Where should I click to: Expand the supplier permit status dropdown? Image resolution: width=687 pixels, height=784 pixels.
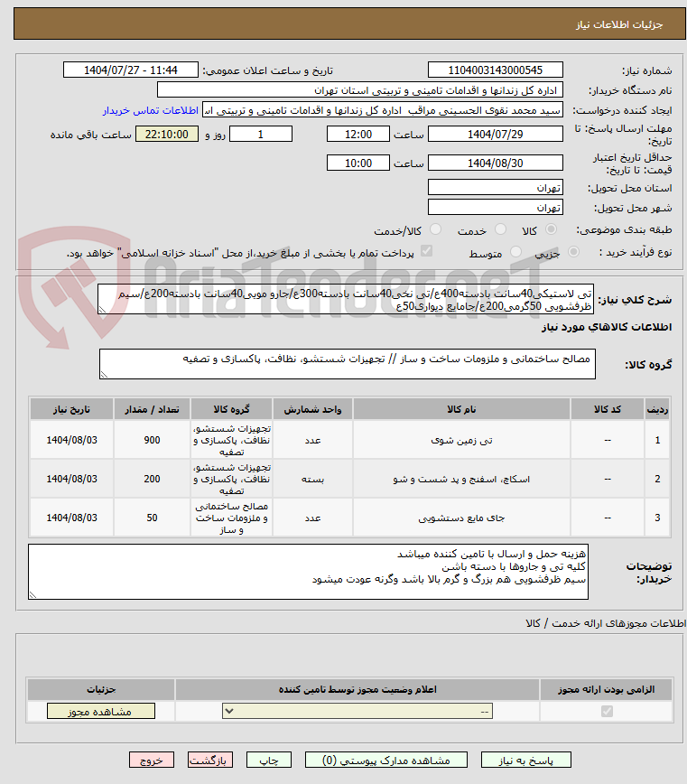click(x=357, y=711)
